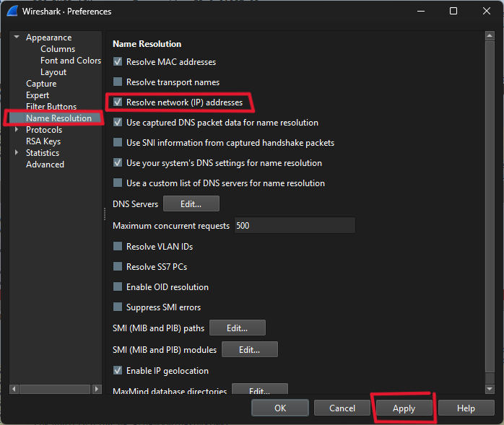The height and width of the screenshot is (425, 504).
Task: Toggle Resolve network (IP) addresses checkbox
Action: coord(118,102)
